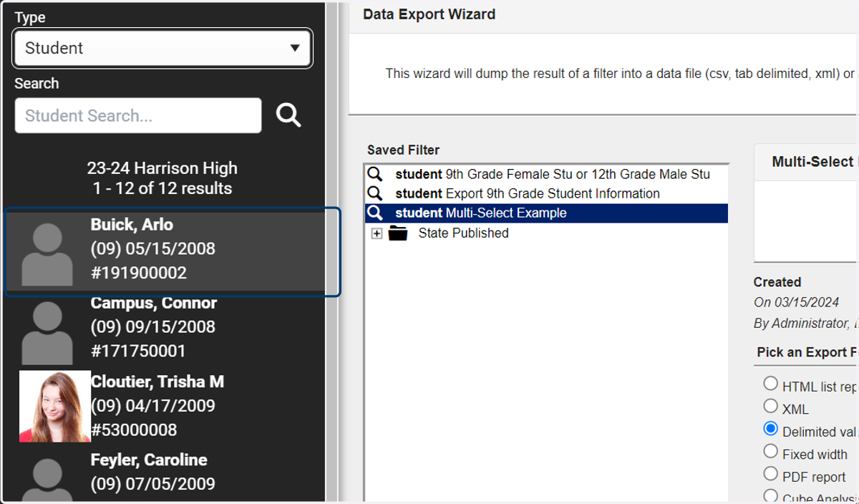Open the State Published folder label
The width and height of the screenshot is (859, 504).
tap(463, 233)
